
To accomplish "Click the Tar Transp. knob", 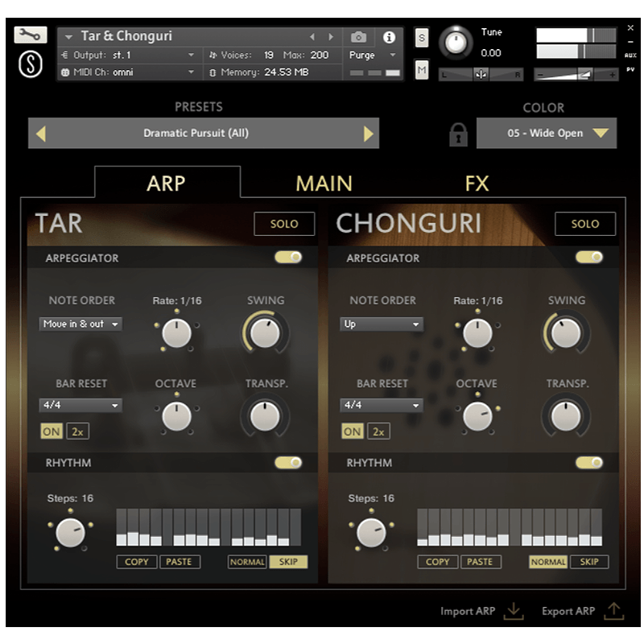I will point(266,416).
